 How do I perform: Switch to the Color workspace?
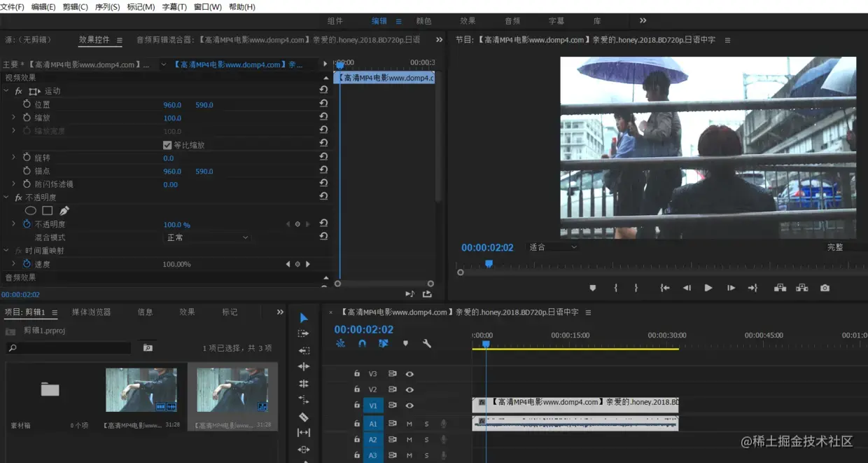[x=423, y=21]
